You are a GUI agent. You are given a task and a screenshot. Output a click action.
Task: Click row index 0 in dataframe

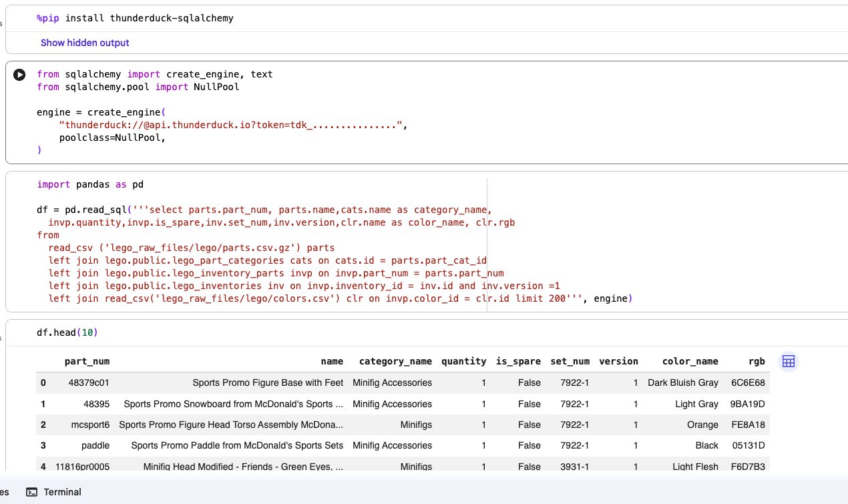pyautogui.click(x=43, y=383)
